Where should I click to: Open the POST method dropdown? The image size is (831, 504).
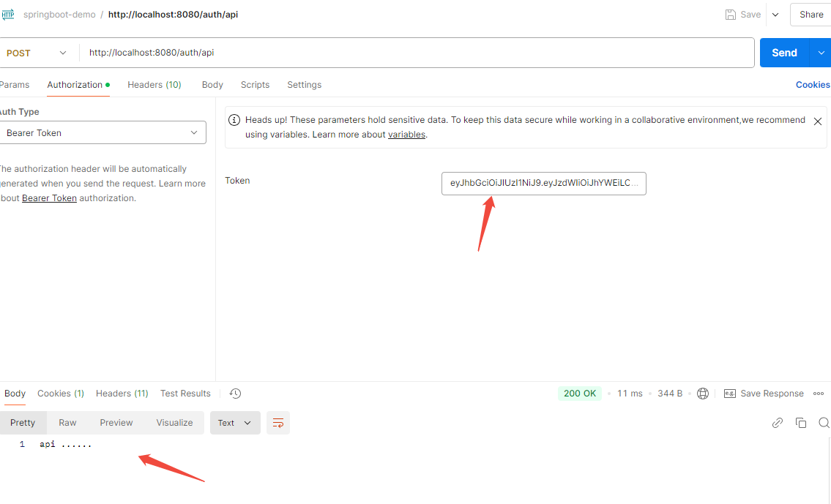[x=37, y=53]
